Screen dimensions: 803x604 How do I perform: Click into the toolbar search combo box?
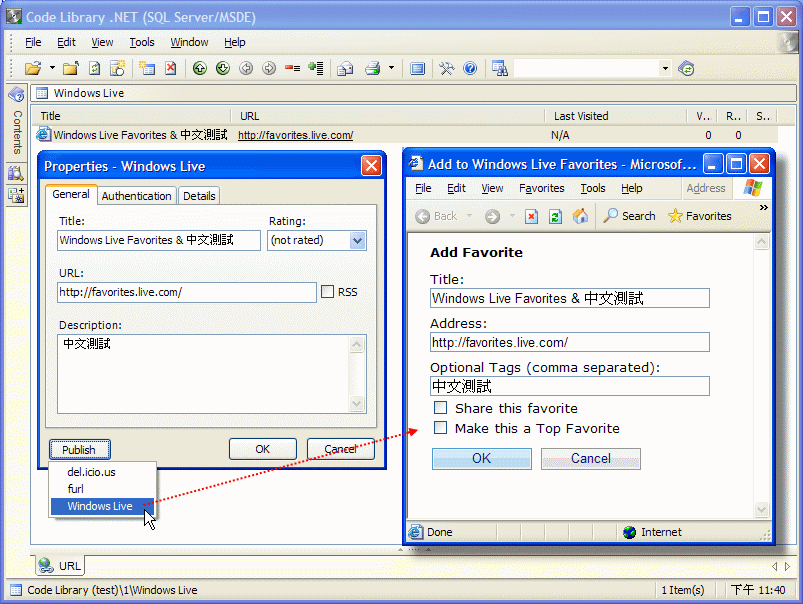(x=586, y=68)
